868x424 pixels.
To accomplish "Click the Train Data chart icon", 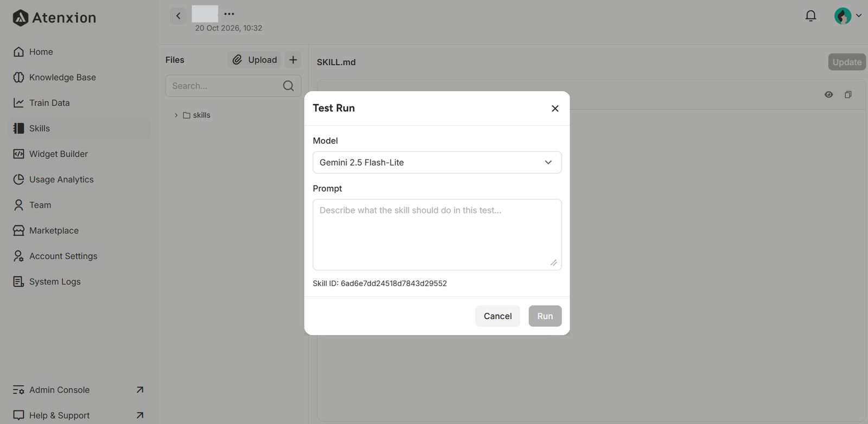I will pos(18,103).
